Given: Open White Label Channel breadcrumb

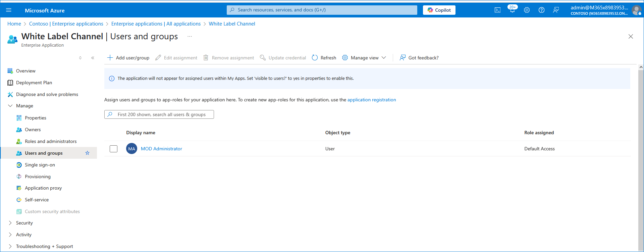Looking at the screenshot, I should pyautogui.click(x=232, y=24).
